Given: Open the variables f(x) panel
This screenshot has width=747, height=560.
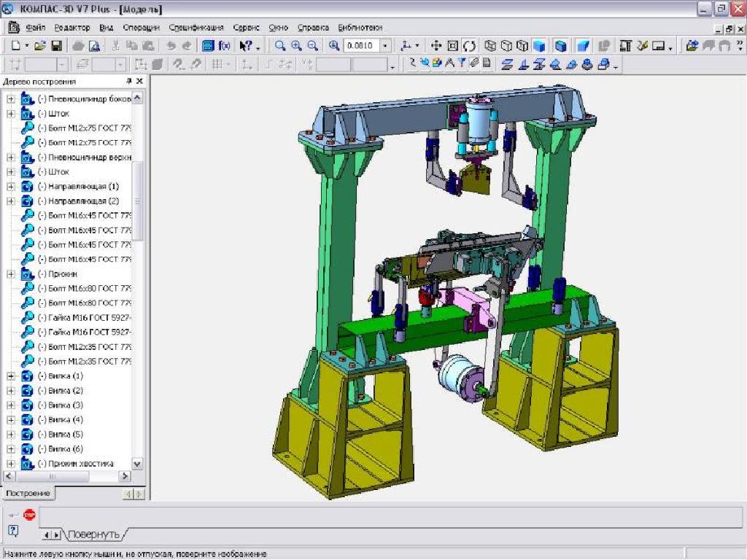Looking at the screenshot, I should (225, 46).
